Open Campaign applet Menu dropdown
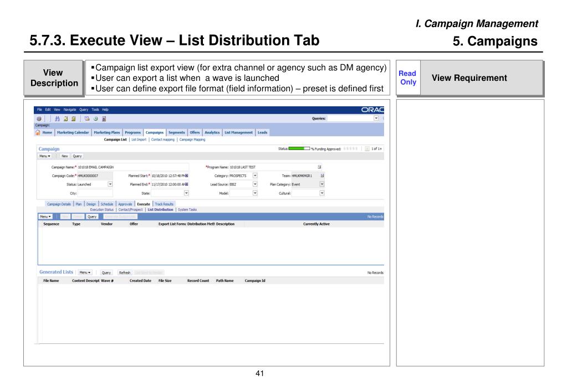Image resolution: width=567 pixels, height=392 pixels. coord(44,156)
